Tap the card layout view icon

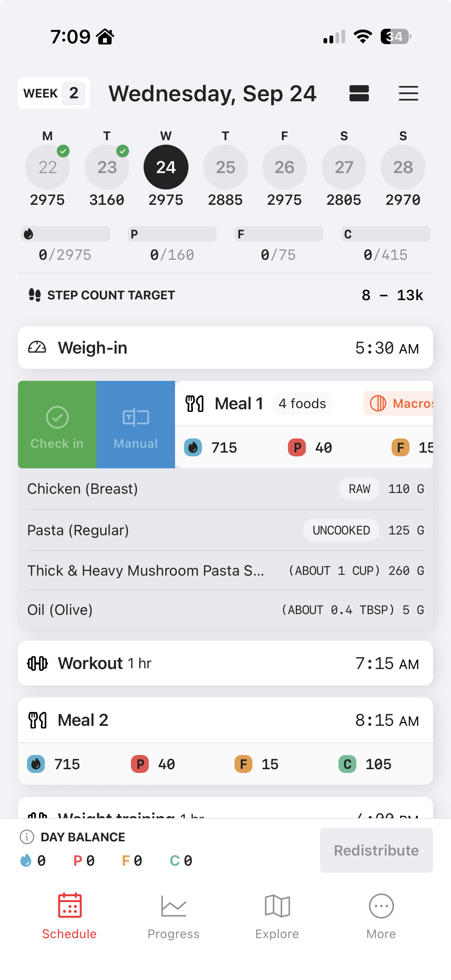359,93
